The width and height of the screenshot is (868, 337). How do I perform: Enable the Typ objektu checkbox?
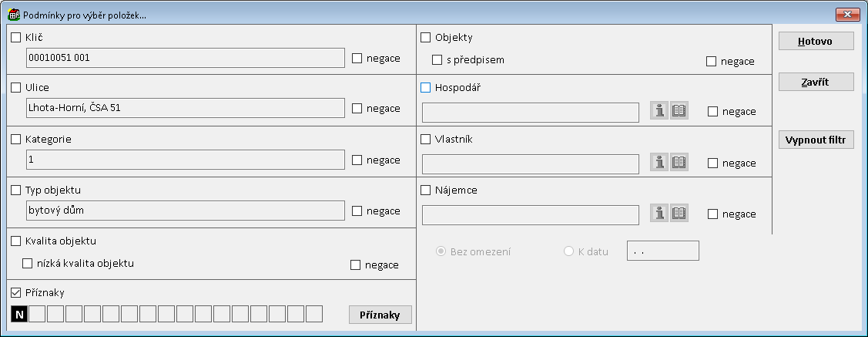pyautogui.click(x=16, y=190)
